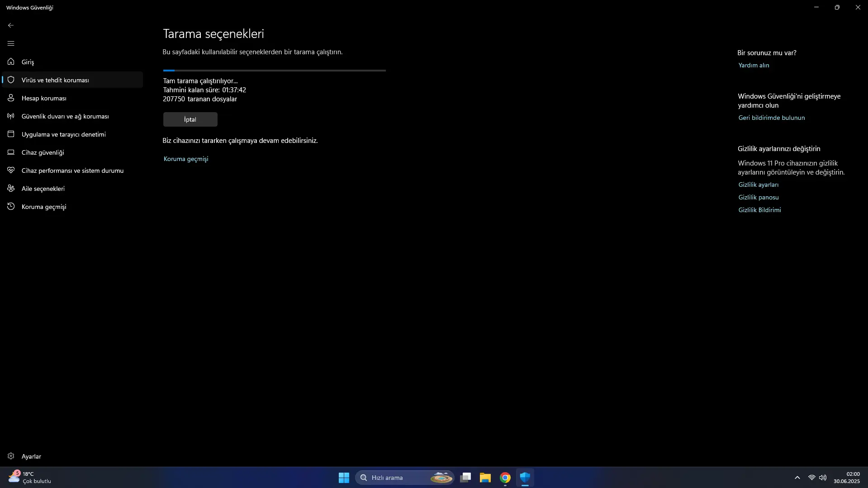Open Koruma geçmişi from the sidebar
Viewport: 868px width, 488px height.
coord(72,207)
